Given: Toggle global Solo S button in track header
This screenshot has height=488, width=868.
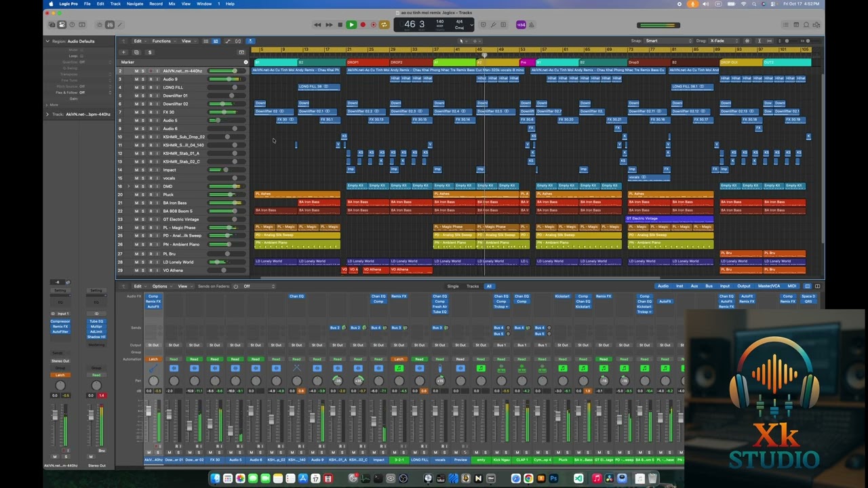Looking at the screenshot, I should [x=150, y=52].
